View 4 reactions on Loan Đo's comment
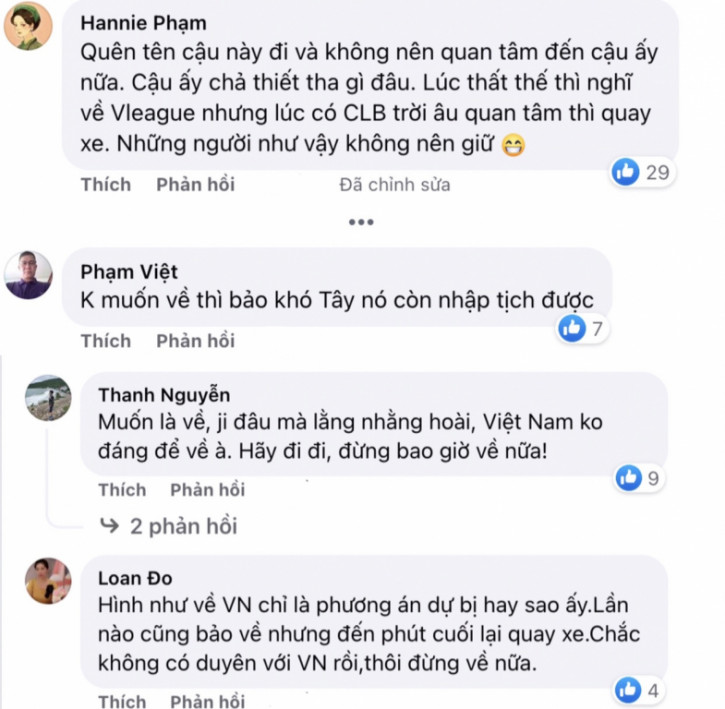 [639, 691]
